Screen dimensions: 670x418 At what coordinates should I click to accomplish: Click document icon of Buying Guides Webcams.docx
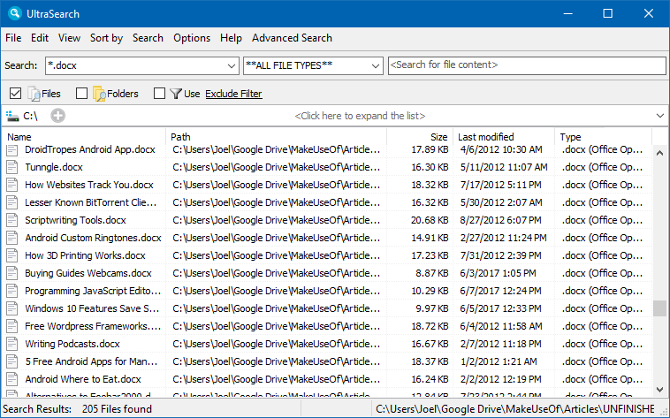12,273
